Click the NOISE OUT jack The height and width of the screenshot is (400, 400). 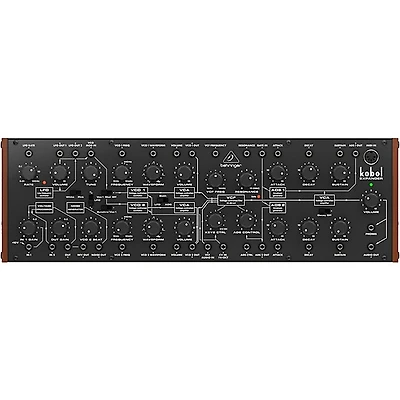tap(98, 247)
